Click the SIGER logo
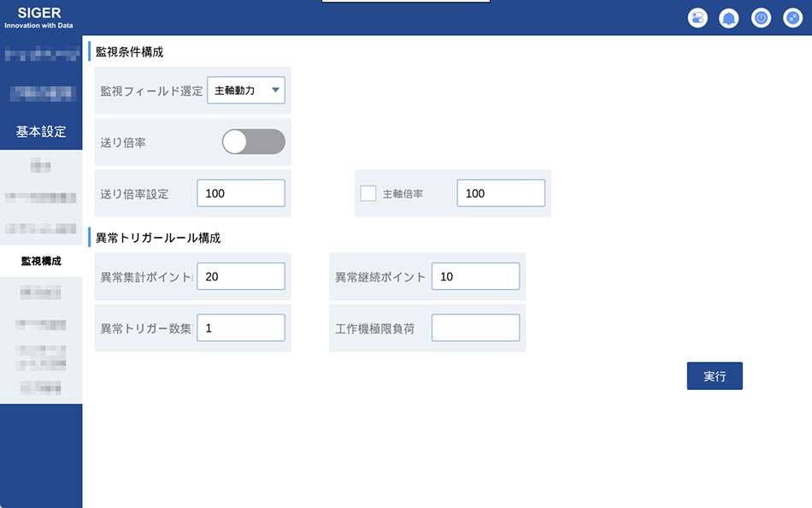The width and height of the screenshot is (812, 508). (x=38, y=17)
